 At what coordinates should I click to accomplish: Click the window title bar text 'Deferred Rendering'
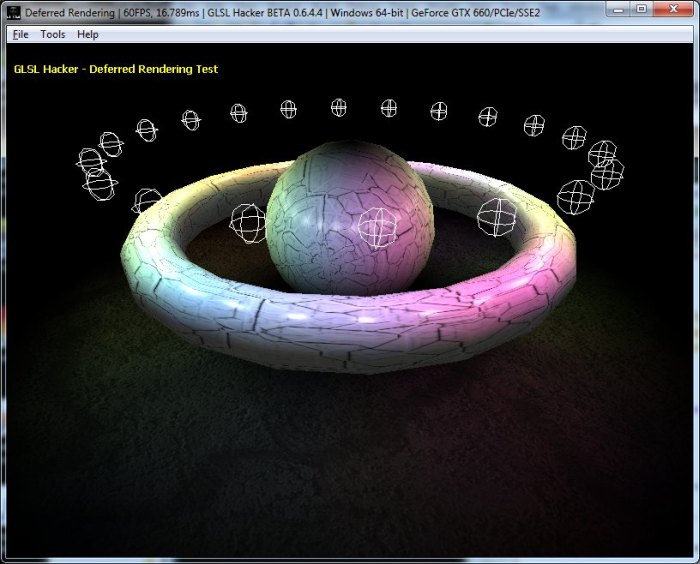[70, 13]
